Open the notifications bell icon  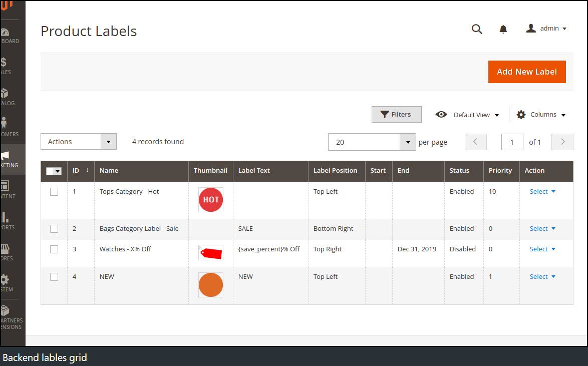pyautogui.click(x=503, y=29)
